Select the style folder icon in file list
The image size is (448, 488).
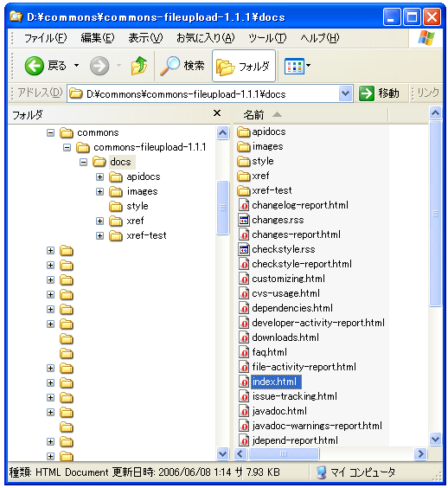click(x=243, y=161)
